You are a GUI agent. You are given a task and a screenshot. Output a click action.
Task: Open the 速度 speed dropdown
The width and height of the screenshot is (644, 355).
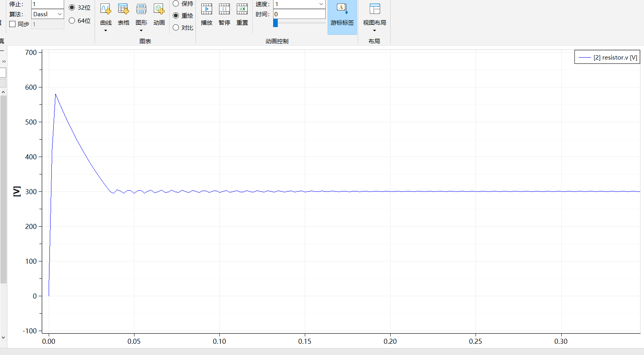point(299,4)
